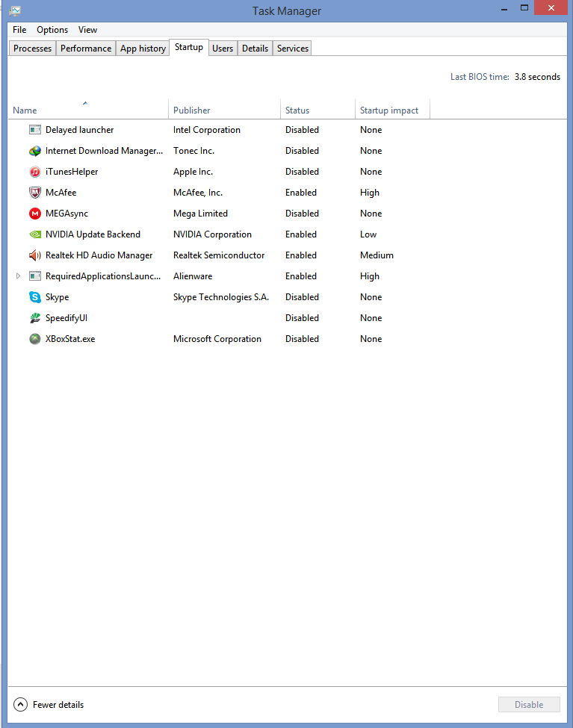The width and height of the screenshot is (573, 728).
Task: Click Tonec Inc. publisher cell
Action: tap(193, 151)
